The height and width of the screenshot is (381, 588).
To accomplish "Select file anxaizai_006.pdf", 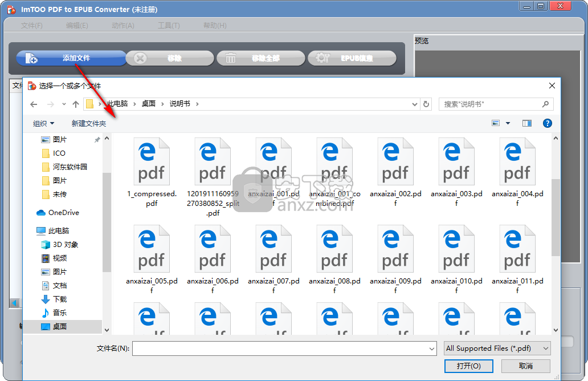I will click(x=213, y=259).
